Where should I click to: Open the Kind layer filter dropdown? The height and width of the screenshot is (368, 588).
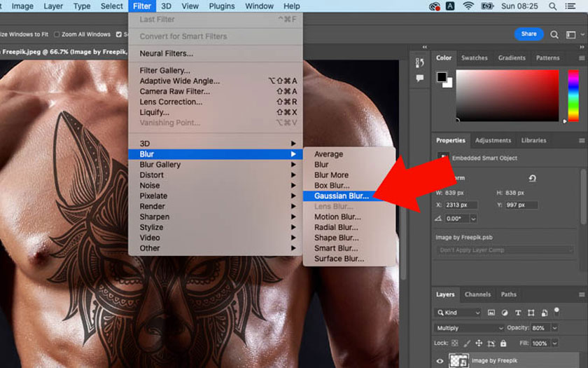point(458,313)
